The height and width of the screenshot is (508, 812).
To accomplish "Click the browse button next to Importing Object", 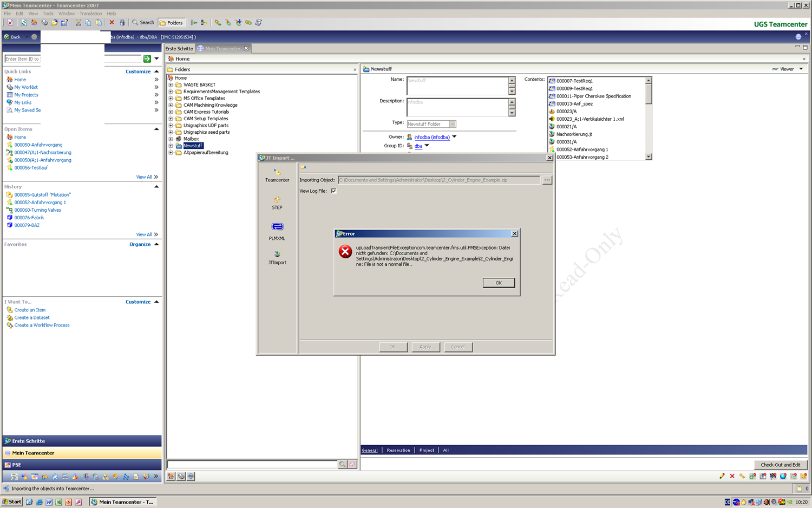I will (x=547, y=180).
